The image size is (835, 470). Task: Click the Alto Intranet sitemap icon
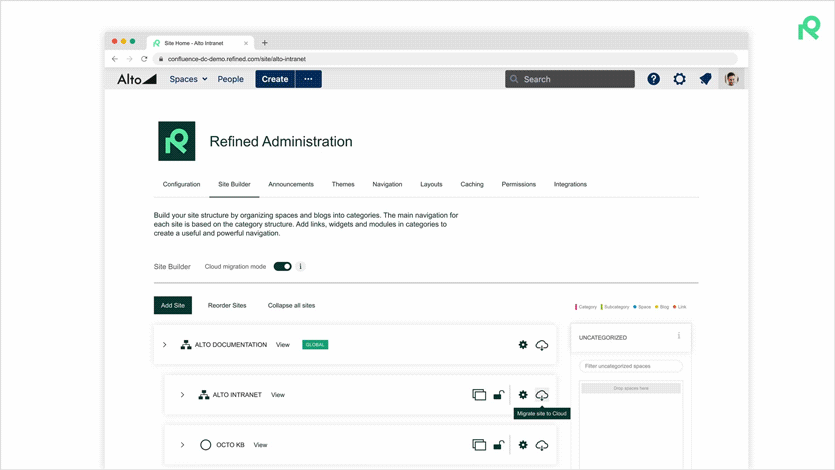click(x=203, y=395)
